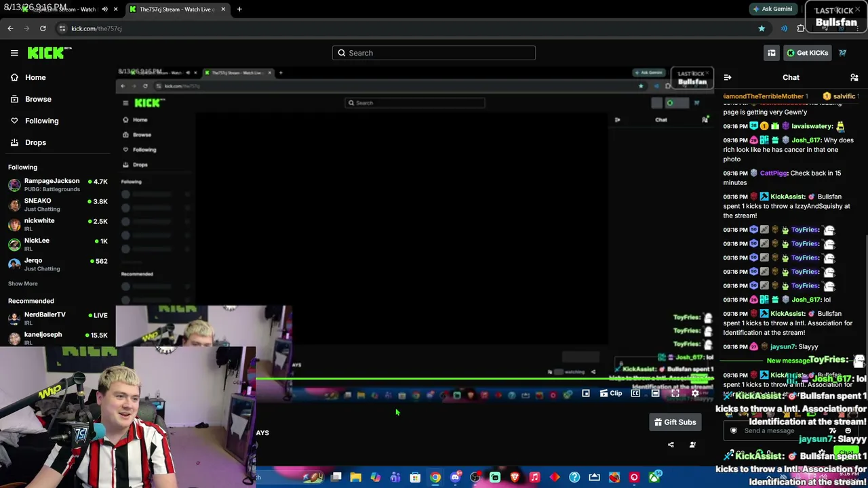Open SNEAKO's channel in Following
The width and height of the screenshot is (868, 488).
click(x=58, y=204)
